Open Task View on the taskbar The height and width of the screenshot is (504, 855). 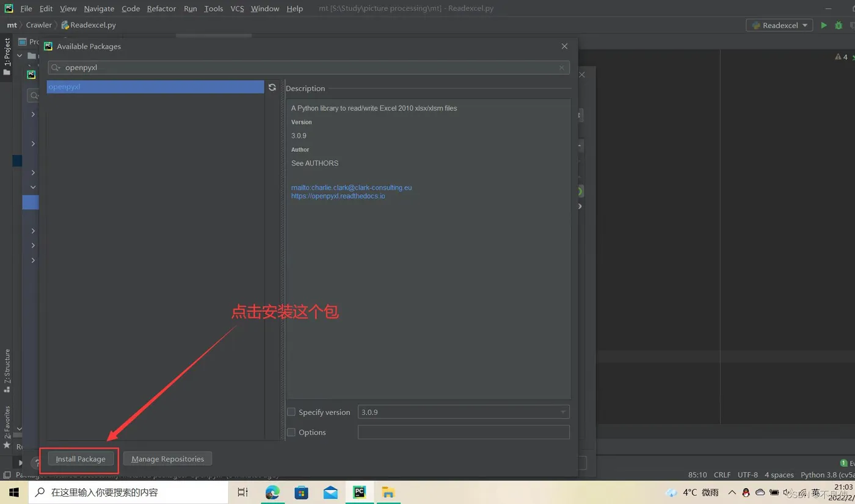(x=242, y=492)
